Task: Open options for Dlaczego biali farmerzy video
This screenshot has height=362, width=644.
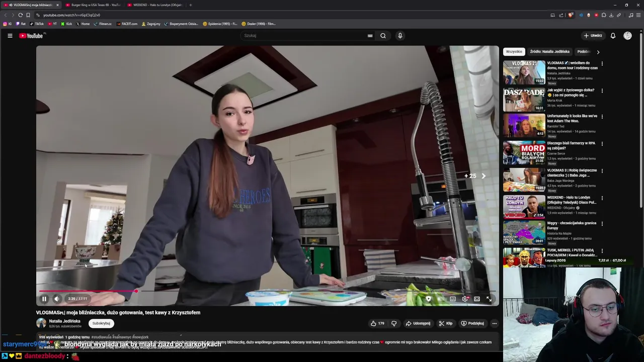Action: click(602, 144)
